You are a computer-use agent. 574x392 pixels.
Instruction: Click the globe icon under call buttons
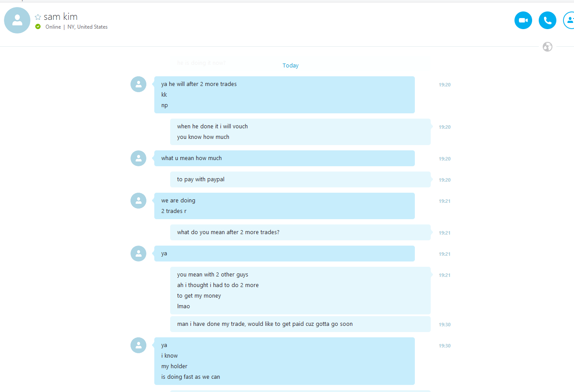pos(548,47)
